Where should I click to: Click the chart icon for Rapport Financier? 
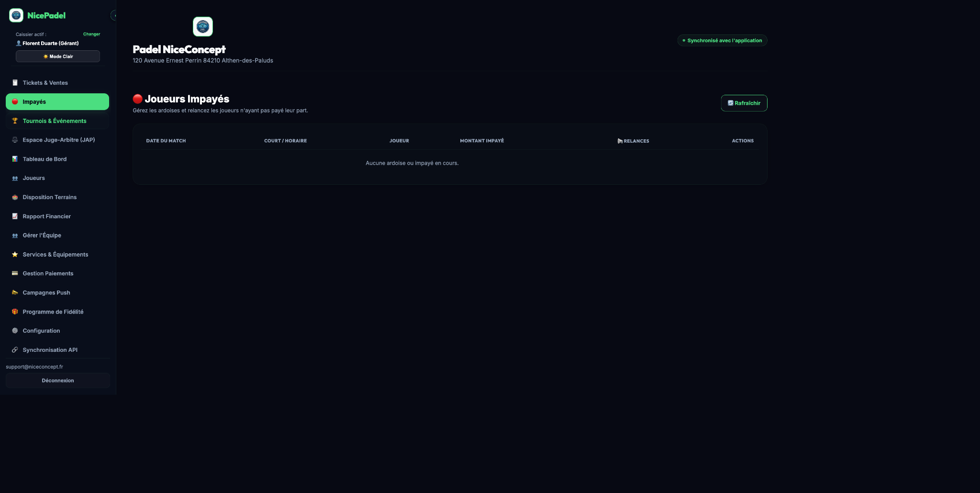[x=15, y=216]
